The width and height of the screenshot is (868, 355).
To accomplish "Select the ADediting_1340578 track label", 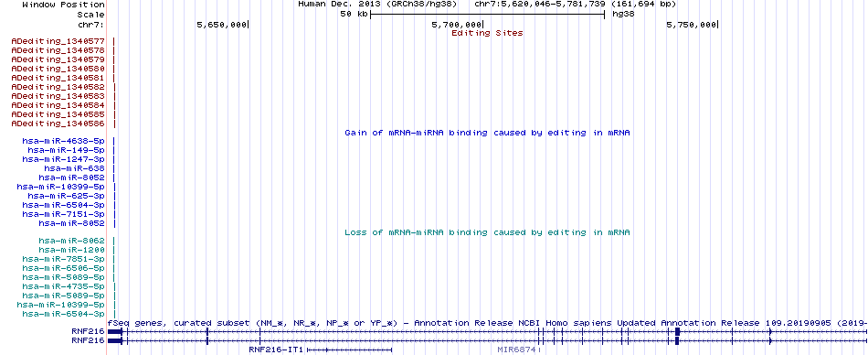I will 58,50.
